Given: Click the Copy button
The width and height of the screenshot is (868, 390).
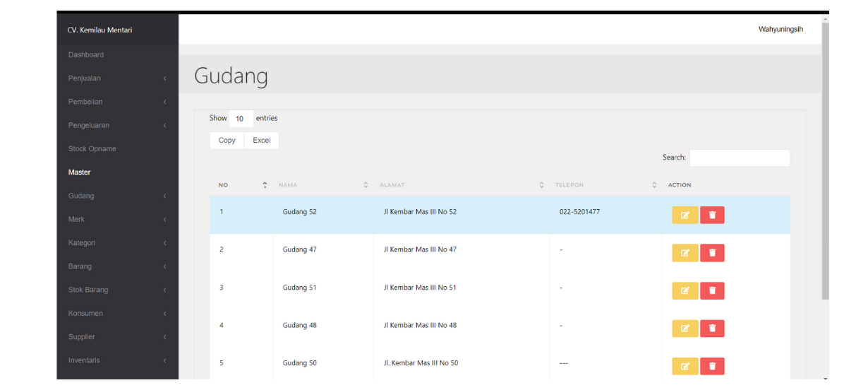Looking at the screenshot, I should pyautogui.click(x=227, y=141).
